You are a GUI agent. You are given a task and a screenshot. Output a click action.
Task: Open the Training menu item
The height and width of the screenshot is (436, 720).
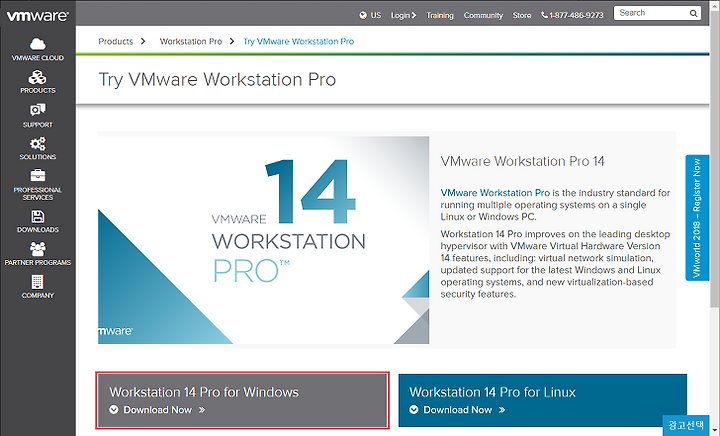439,15
